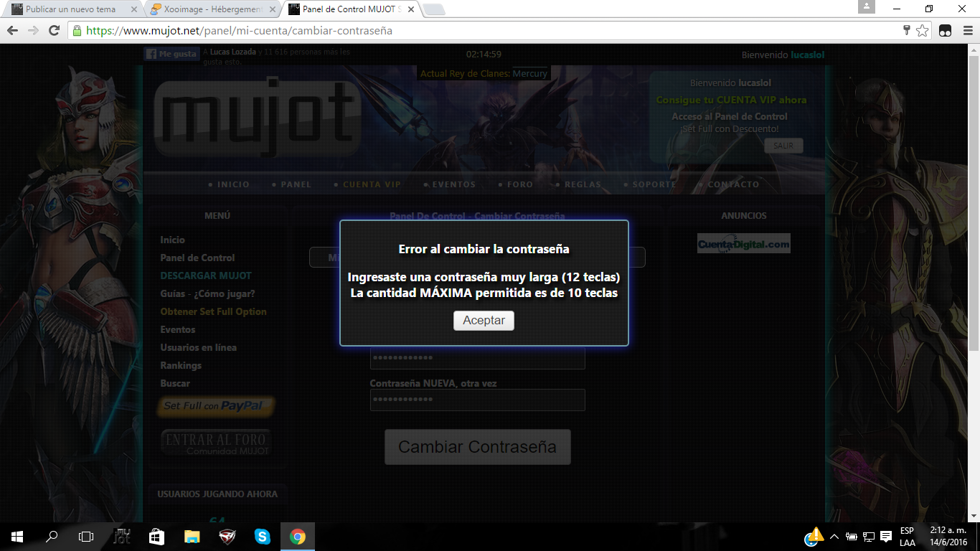Show hidden system tray icons chevron
Screen dimensions: 980x551
point(834,537)
